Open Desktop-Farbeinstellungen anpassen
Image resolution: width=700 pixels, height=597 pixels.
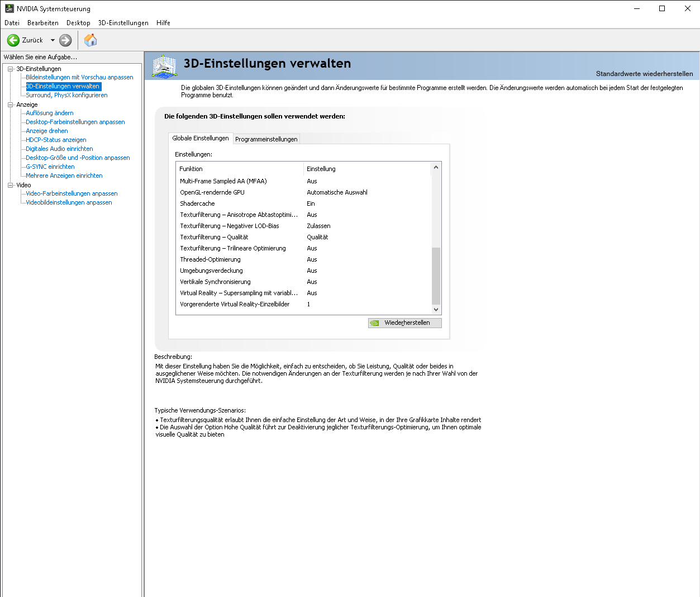pyautogui.click(x=75, y=122)
